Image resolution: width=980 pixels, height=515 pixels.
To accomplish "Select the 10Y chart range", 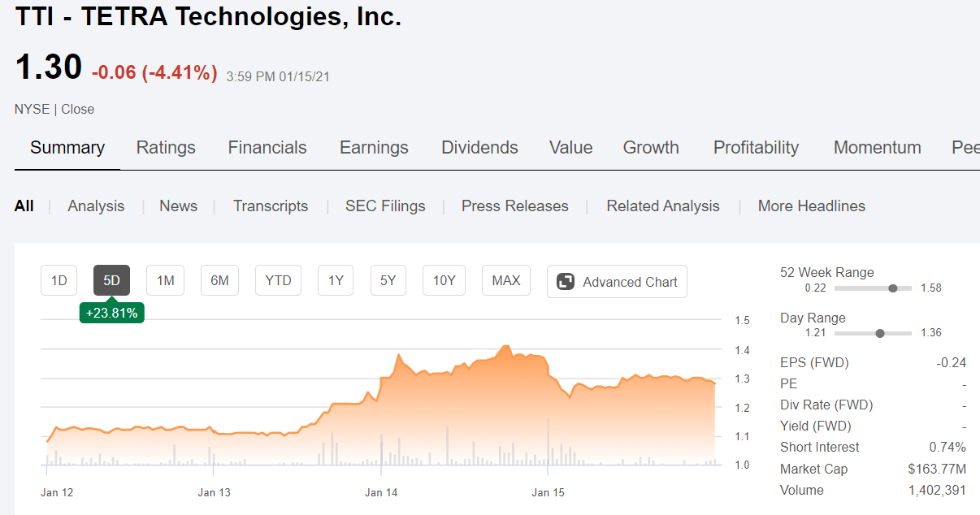I will (x=444, y=279).
